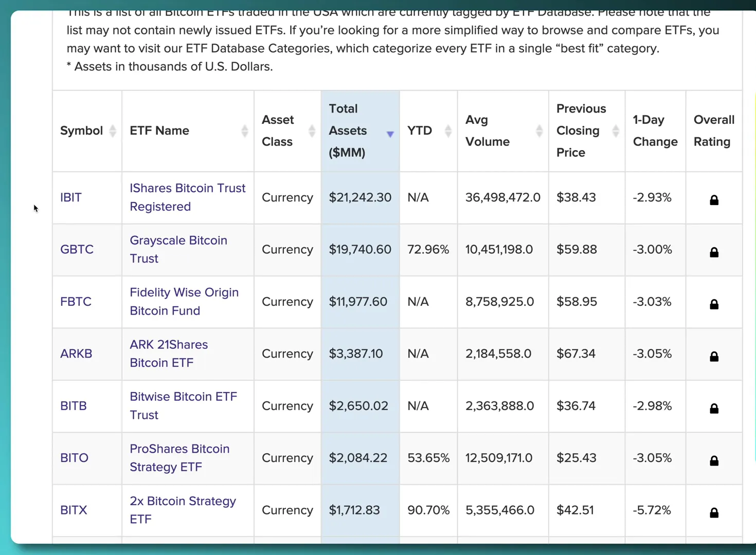Click the -3.03% one-day change value
756x555 pixels.
click(652, 302)
